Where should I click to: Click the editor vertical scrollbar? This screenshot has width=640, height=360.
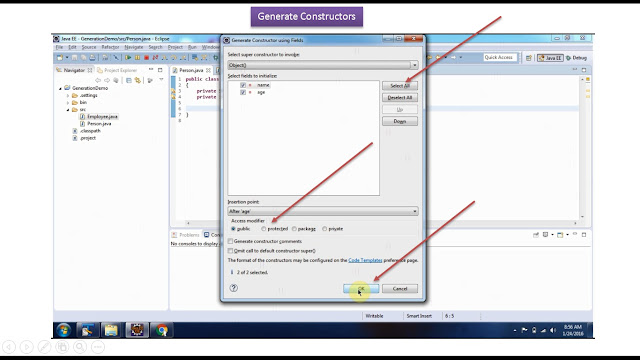tap(582, 148)
